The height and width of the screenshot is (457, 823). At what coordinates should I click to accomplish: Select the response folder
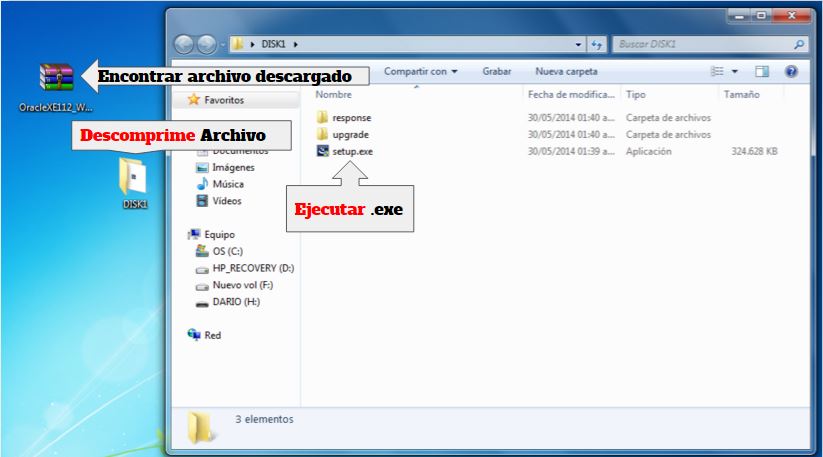[x=351, y=118]
